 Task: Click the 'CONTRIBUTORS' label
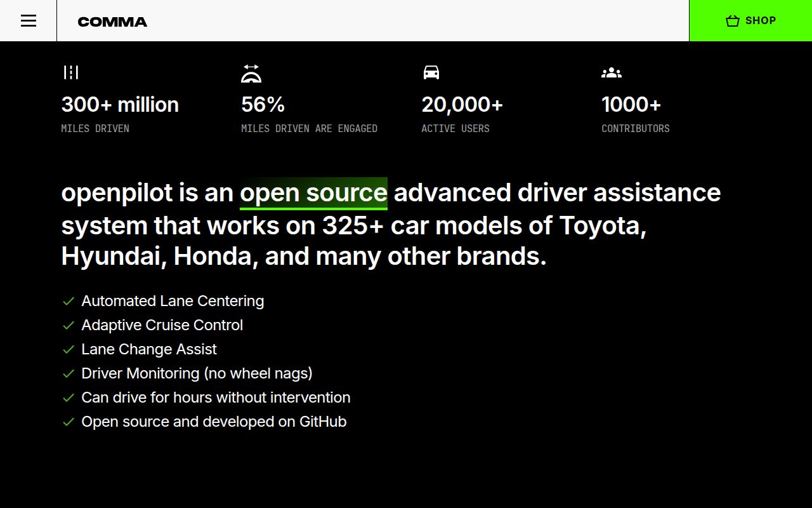(636, 128)
